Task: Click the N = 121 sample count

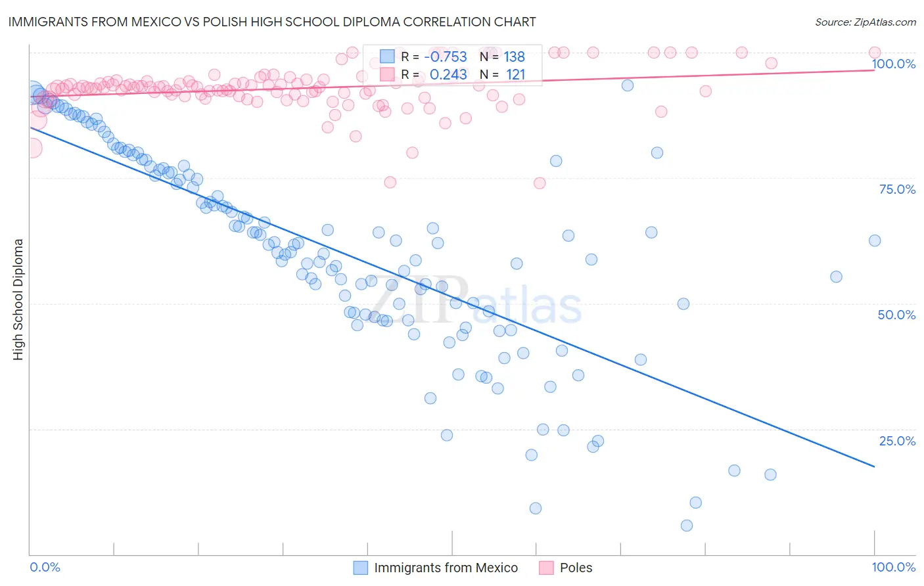Action: tap(502, 75)
